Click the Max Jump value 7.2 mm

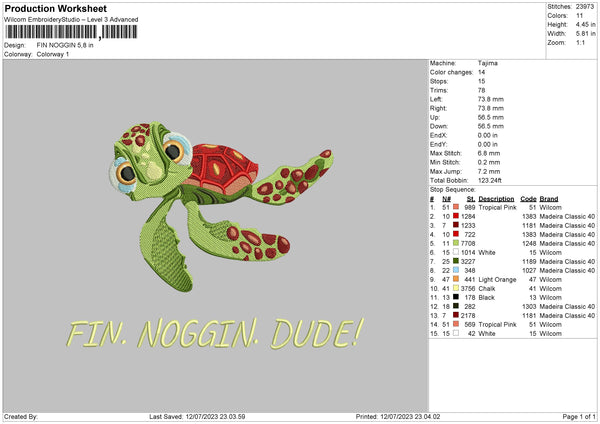[489, 171]
